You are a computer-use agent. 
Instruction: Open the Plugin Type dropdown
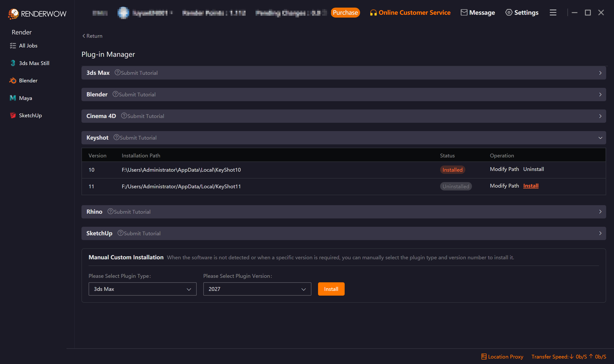point(143,289)
